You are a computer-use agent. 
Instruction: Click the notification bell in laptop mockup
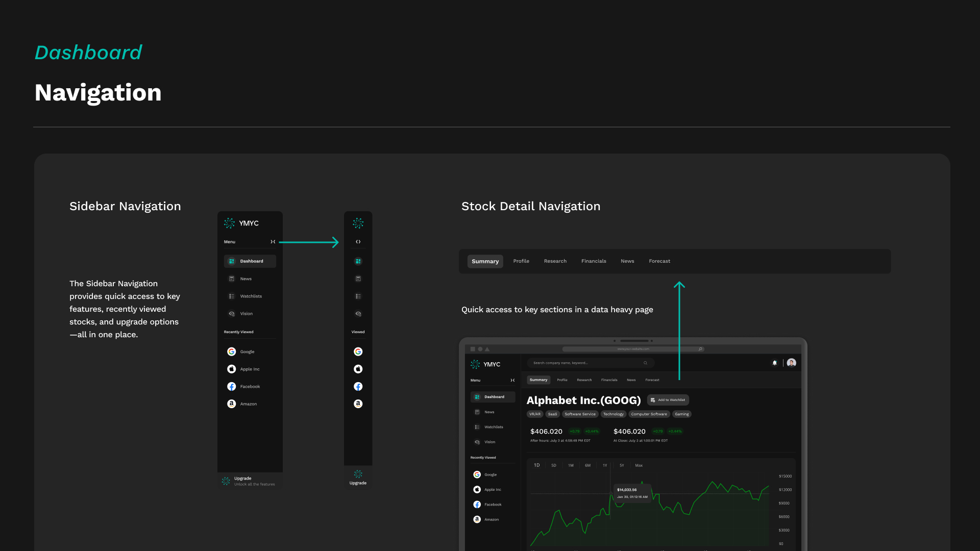(x=775, y=363)
